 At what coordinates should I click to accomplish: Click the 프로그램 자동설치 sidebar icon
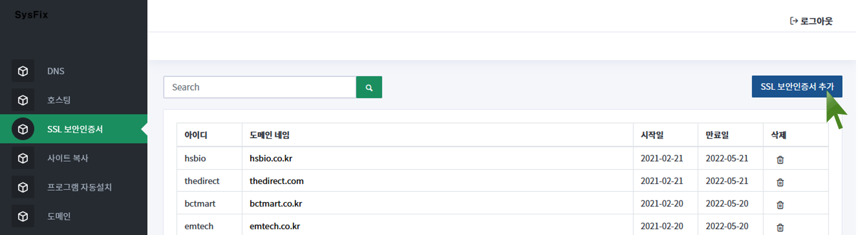click(x=23, y=187)
